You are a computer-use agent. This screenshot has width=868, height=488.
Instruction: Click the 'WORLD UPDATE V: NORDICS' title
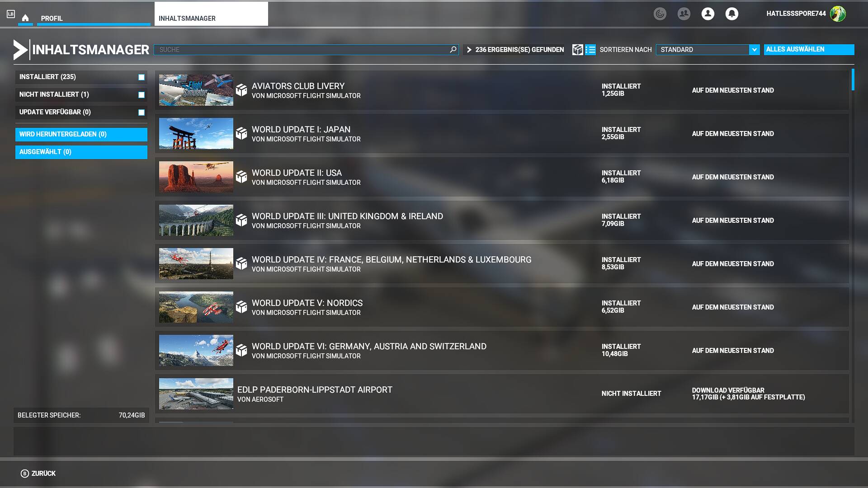[307, 303]
